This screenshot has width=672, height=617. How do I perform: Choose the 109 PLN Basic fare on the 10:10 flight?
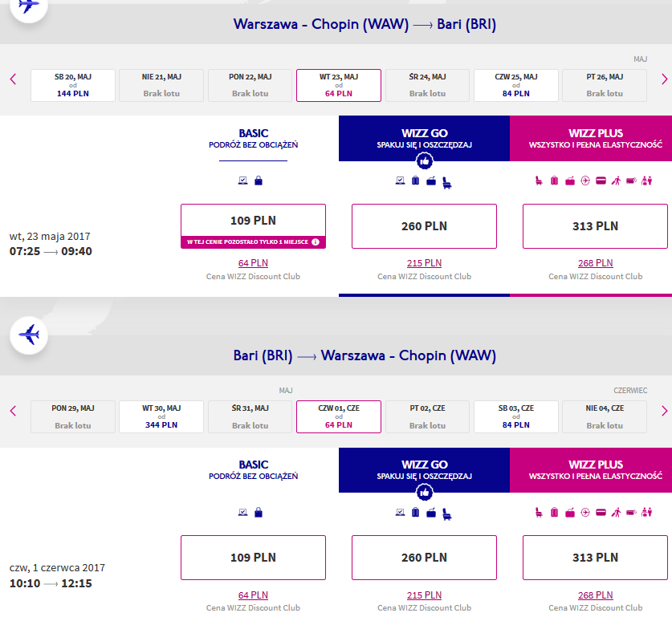pyautogui.click(x=253, y=558)
